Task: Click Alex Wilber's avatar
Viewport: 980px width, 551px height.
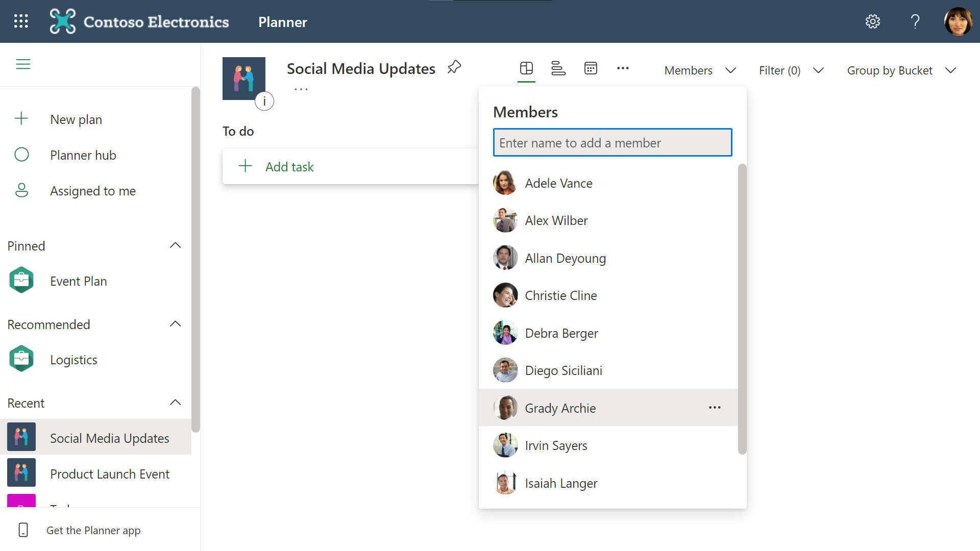Action: tap(505, 220)
